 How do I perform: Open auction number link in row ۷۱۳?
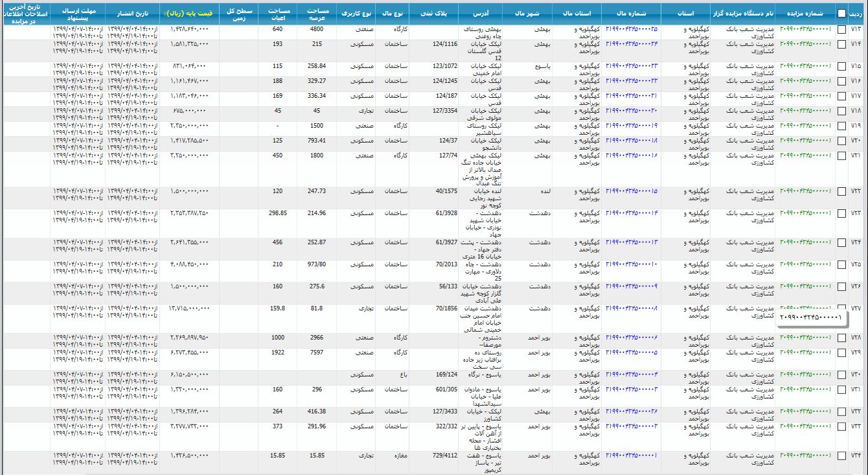pos(805,29)
